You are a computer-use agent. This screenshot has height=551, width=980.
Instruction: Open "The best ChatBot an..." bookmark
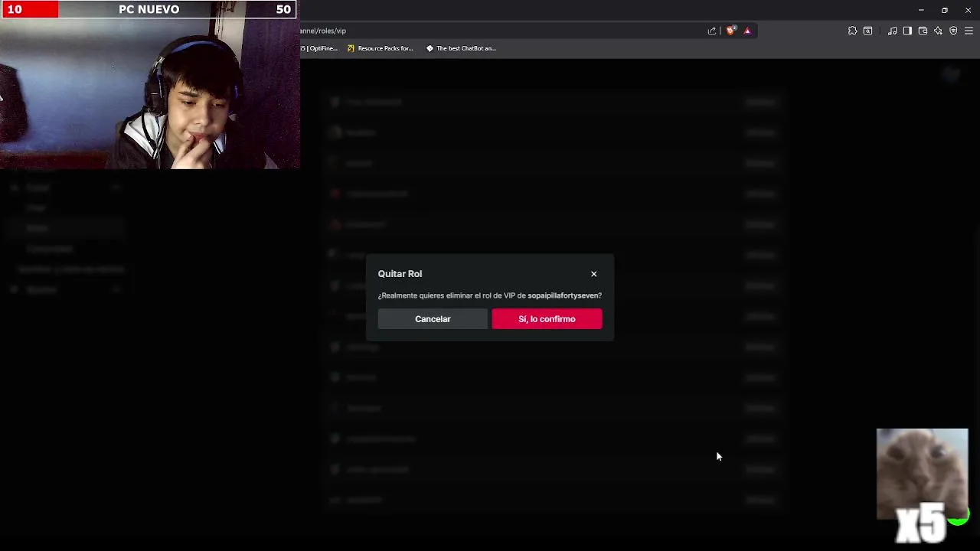coord(461,48)
